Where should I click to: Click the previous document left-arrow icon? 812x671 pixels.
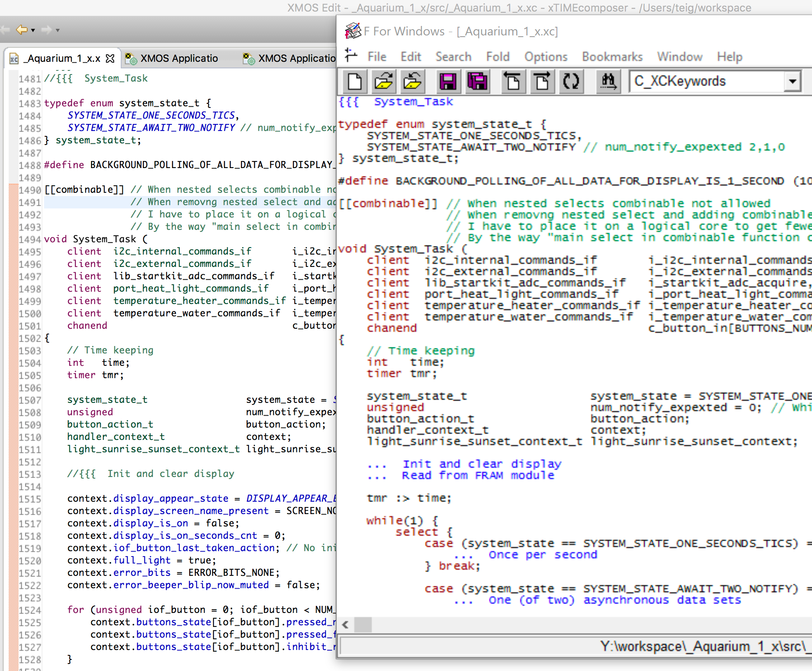coord(513,82)
